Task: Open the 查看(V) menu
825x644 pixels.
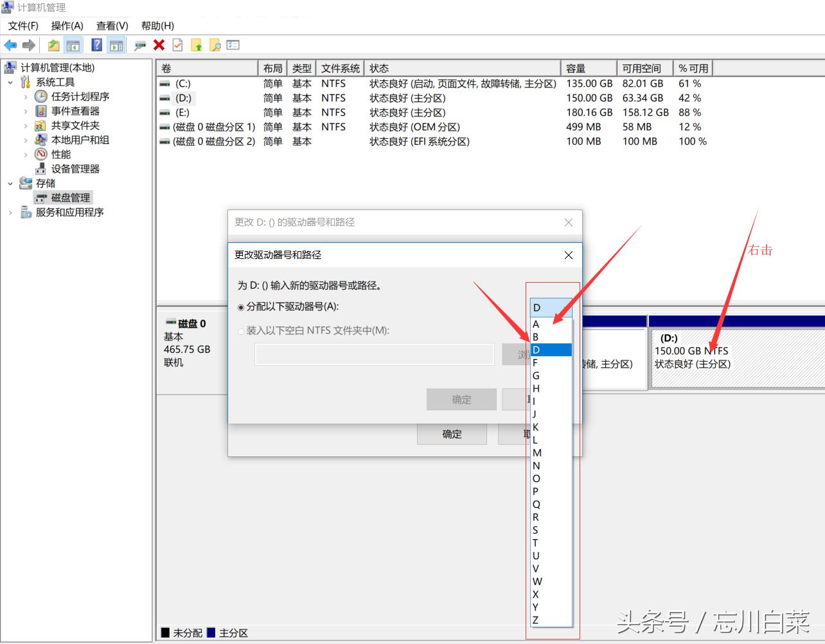Action: click(112, 26)
